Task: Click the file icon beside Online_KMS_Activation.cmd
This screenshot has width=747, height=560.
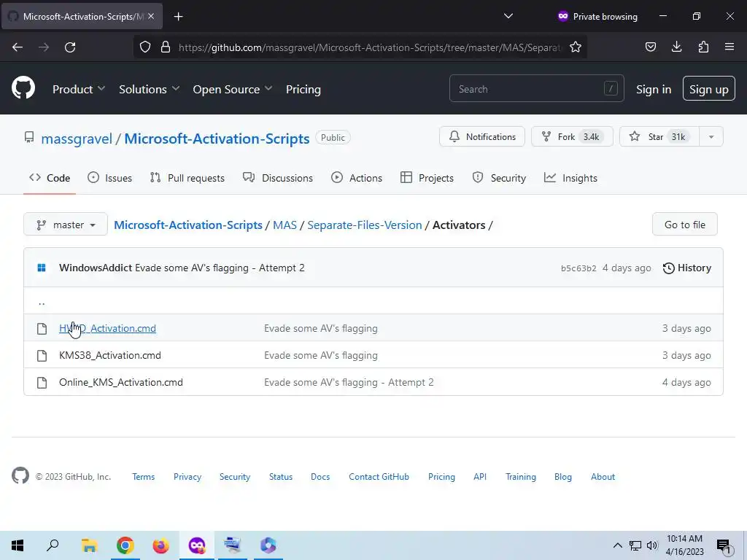Action: (42, 382)
